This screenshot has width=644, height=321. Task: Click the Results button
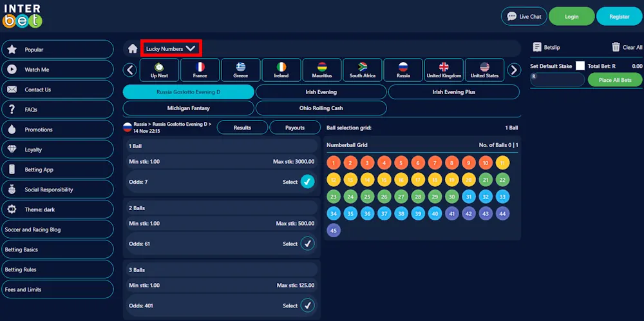242,128
